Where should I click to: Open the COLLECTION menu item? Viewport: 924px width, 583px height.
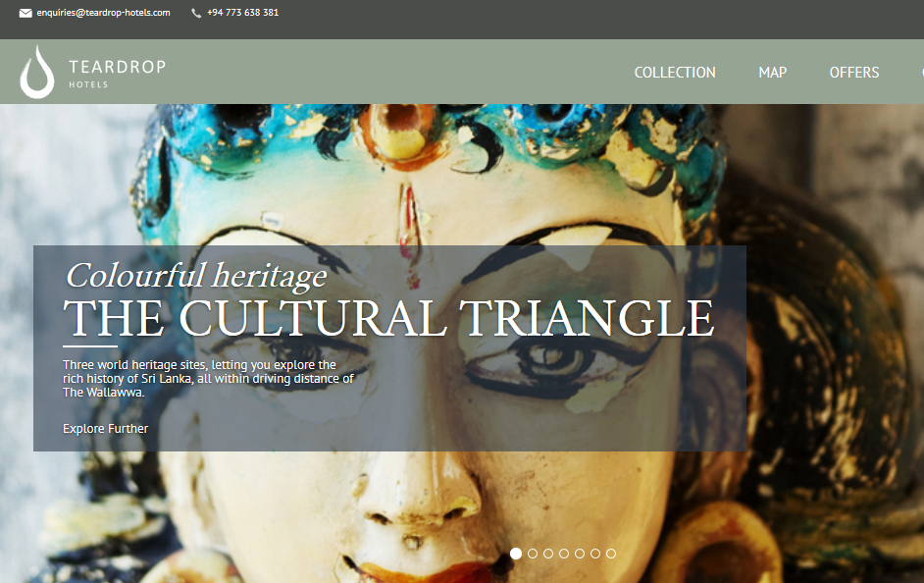[675, 73]
